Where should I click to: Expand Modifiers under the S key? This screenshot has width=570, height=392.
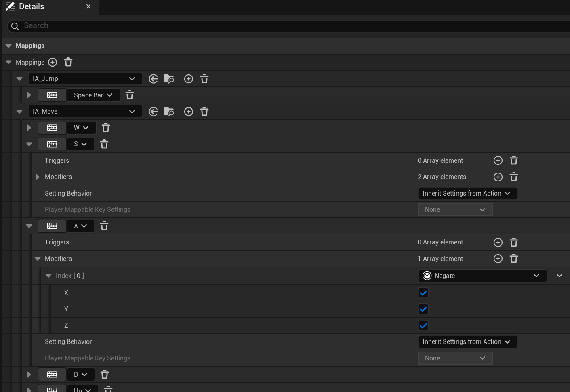(x=38, y=177)
